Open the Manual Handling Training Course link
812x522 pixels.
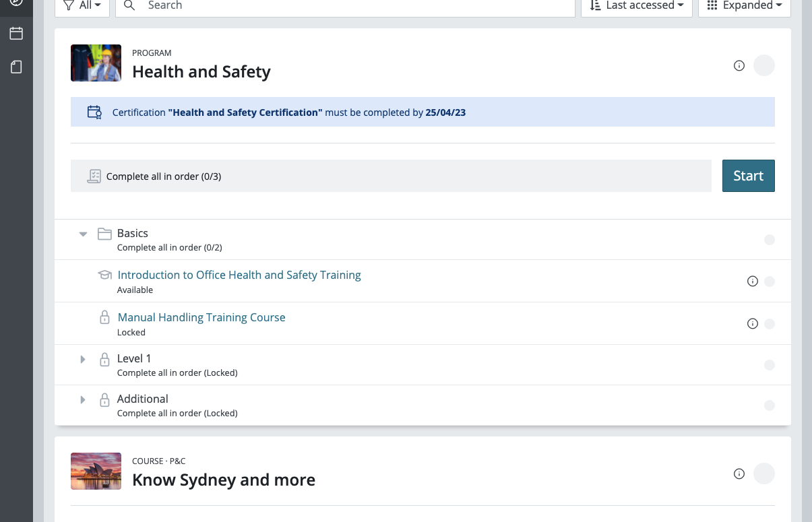coord(201,317)
